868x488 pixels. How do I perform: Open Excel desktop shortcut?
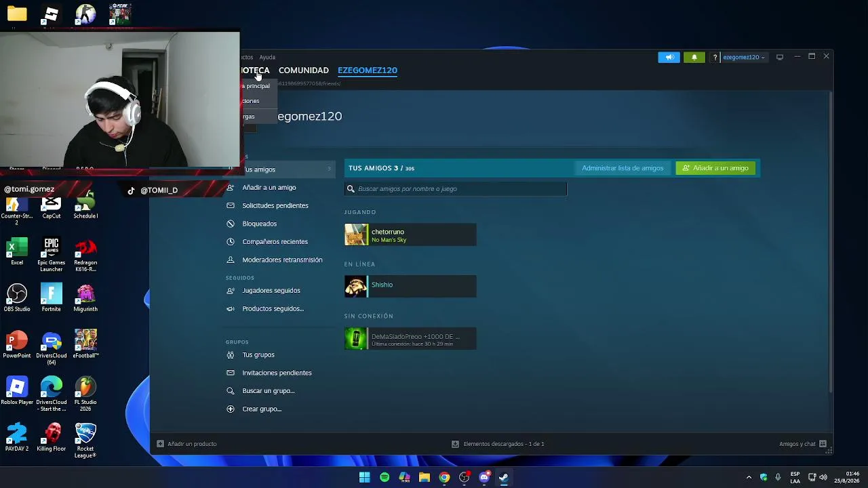click(17, 251)
